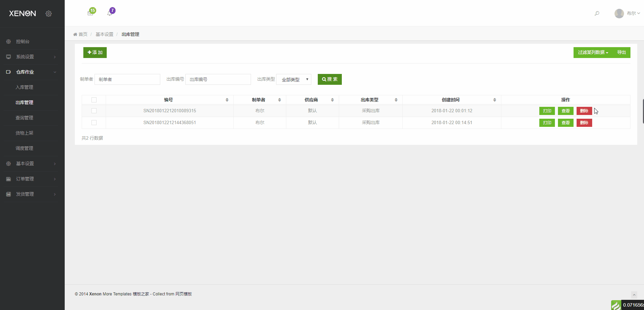Viewport: 644px width, 310px height.
Task: Expand the 系统设置 sidebar menu
Action: (32, 57)
